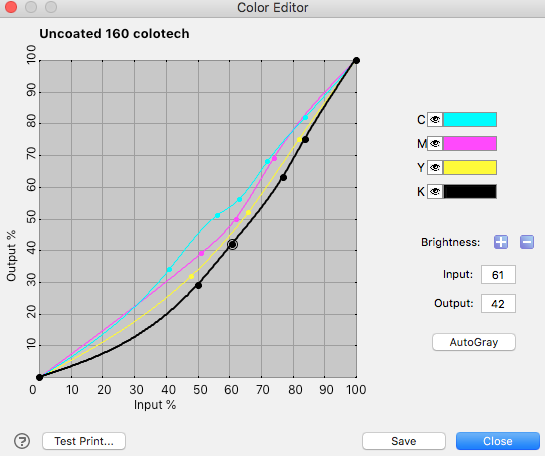
Task: Save the color curve settings
Action: (404, 441)
